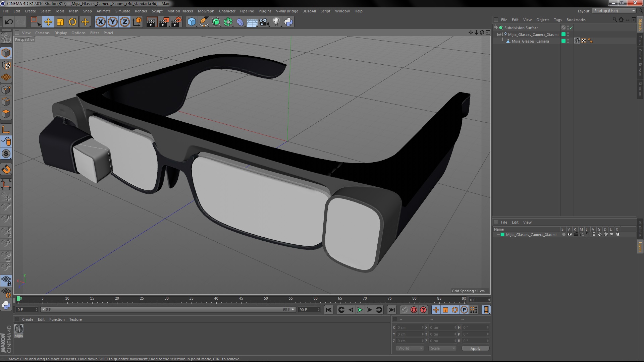This screenshot has height=362, width=644.
Task: Open the World coordinate system dropdown
Action: 410,348
